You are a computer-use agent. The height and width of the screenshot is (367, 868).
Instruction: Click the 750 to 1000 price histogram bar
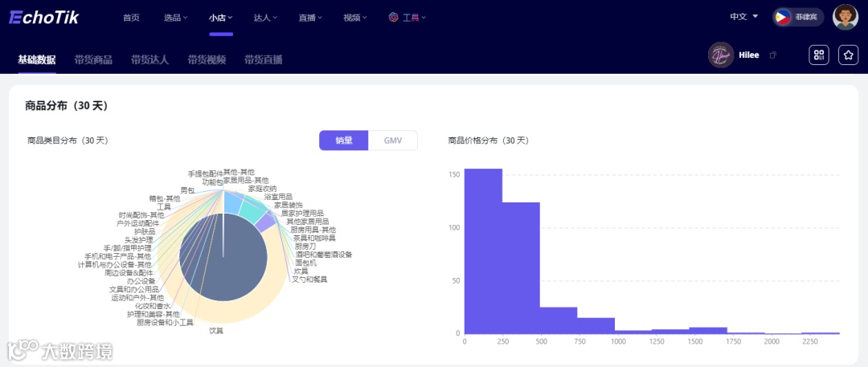596,326
